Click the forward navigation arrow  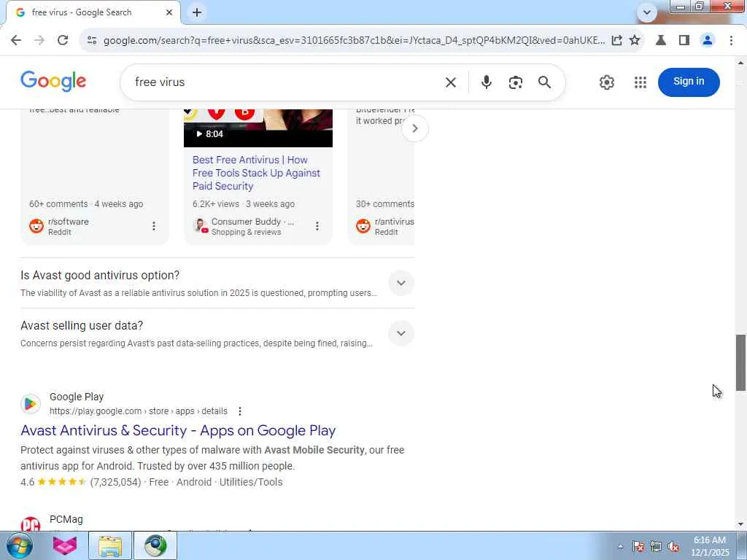point(39,41)
